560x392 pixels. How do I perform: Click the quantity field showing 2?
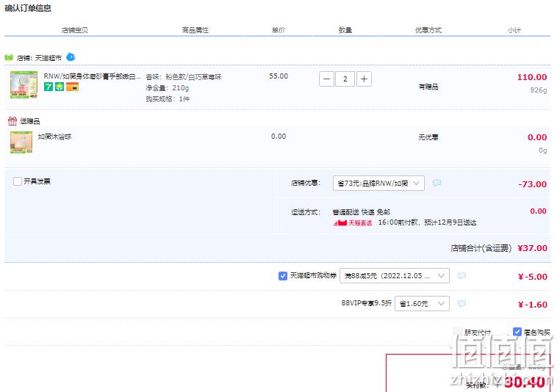(x=345, y=79)
